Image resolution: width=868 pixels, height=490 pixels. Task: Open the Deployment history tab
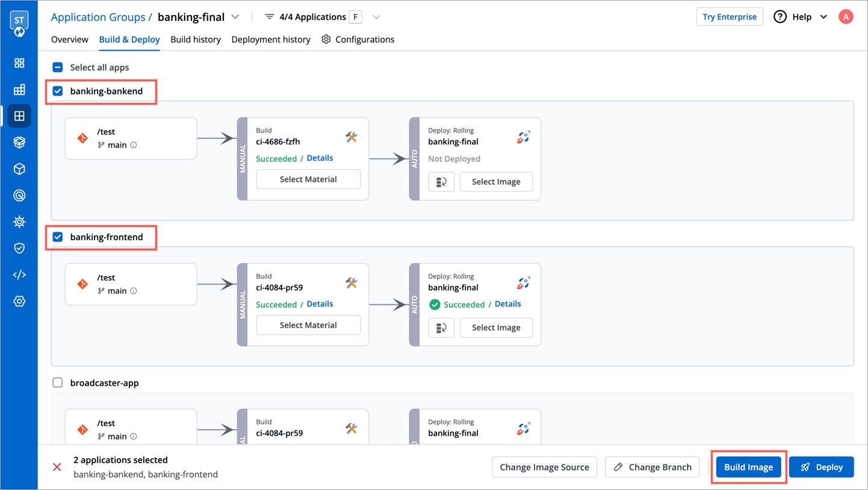coord(271,39)
